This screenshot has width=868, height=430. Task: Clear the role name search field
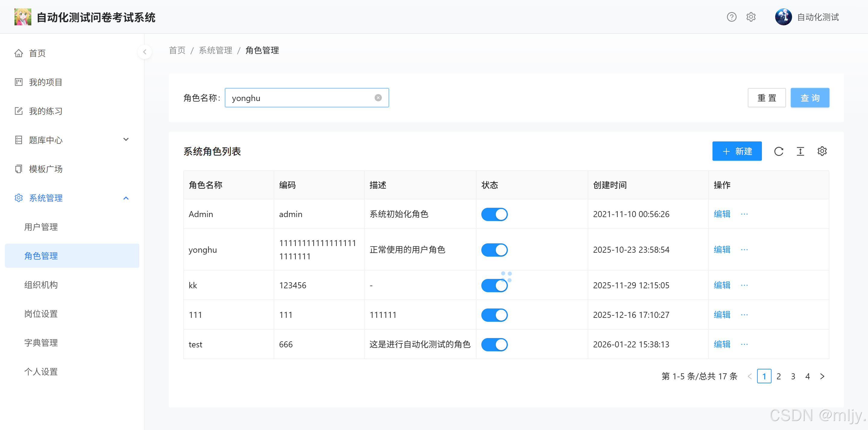tap(378, 98)
